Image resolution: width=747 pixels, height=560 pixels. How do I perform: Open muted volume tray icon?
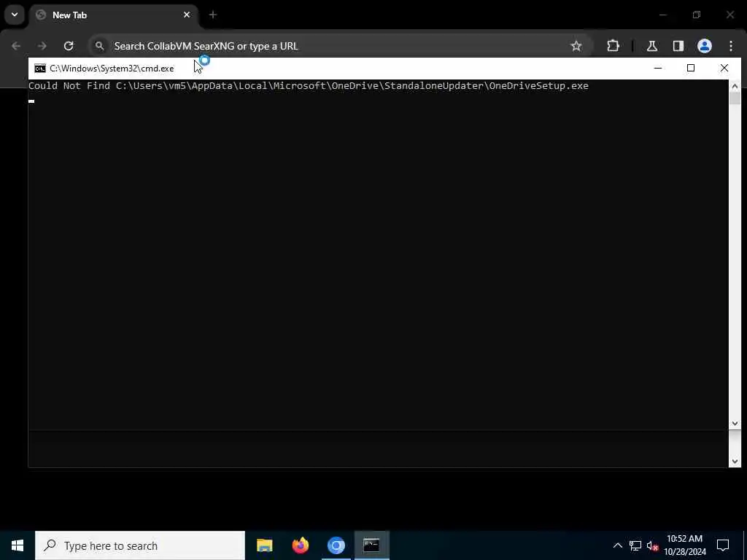(x=652, y=545)
